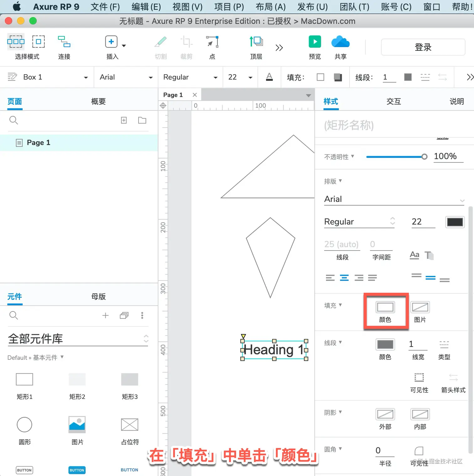
Task: Open the fill color swatch in style panel
Action: [x=385, y=307]
